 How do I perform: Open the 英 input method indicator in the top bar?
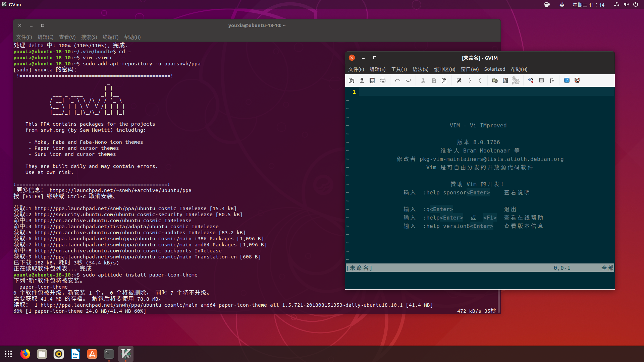click(x=562, y=5)
